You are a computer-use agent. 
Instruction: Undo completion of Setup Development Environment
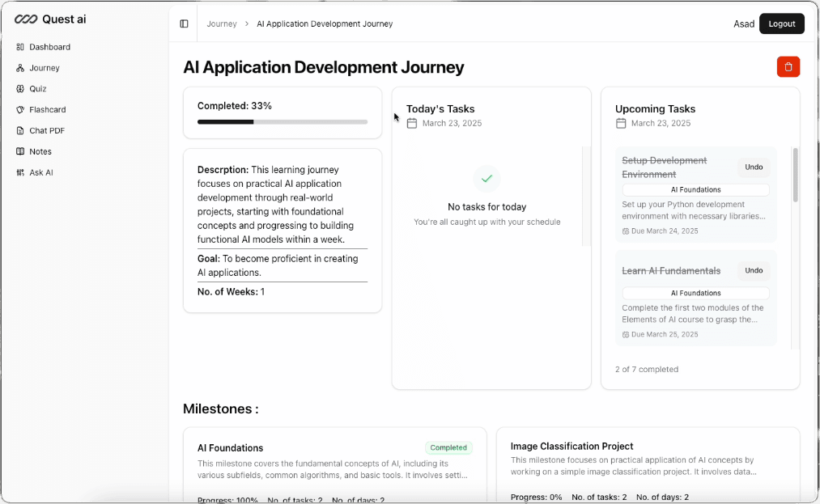tap(754, 167)
